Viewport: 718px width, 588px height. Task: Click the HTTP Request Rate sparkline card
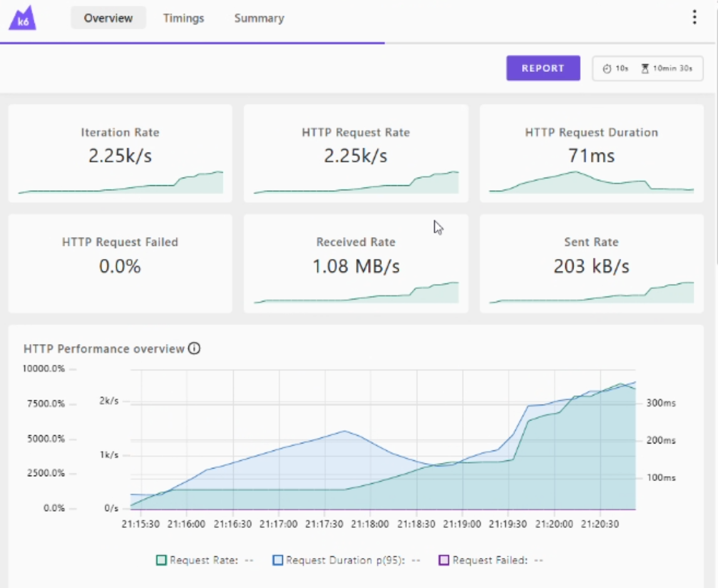(x=356, y=153)
